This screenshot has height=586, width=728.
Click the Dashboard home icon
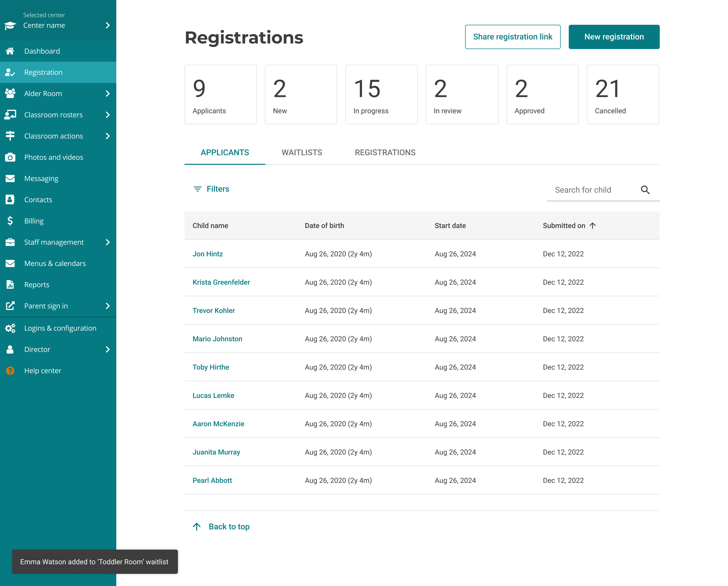[10, 51]
